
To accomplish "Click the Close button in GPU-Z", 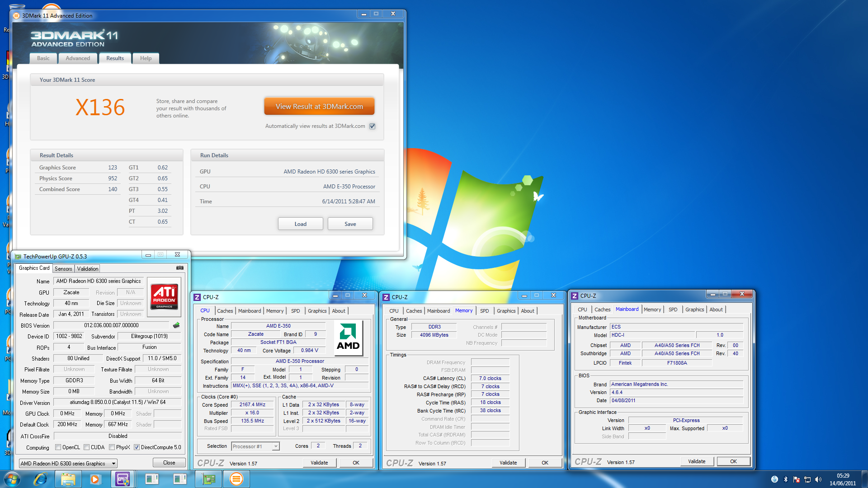I will tap(169, 463).
